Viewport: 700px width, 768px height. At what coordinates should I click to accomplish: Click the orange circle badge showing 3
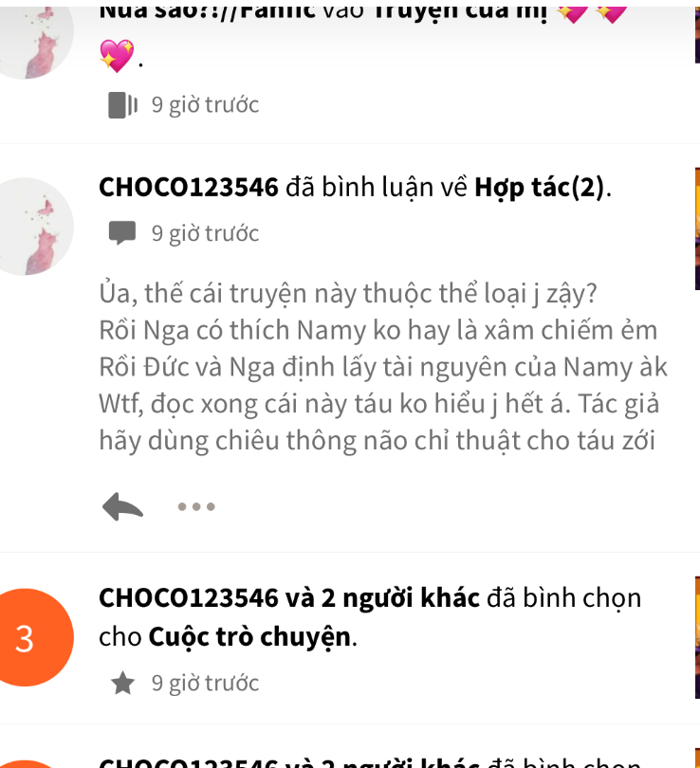click(x=25, y=637)
